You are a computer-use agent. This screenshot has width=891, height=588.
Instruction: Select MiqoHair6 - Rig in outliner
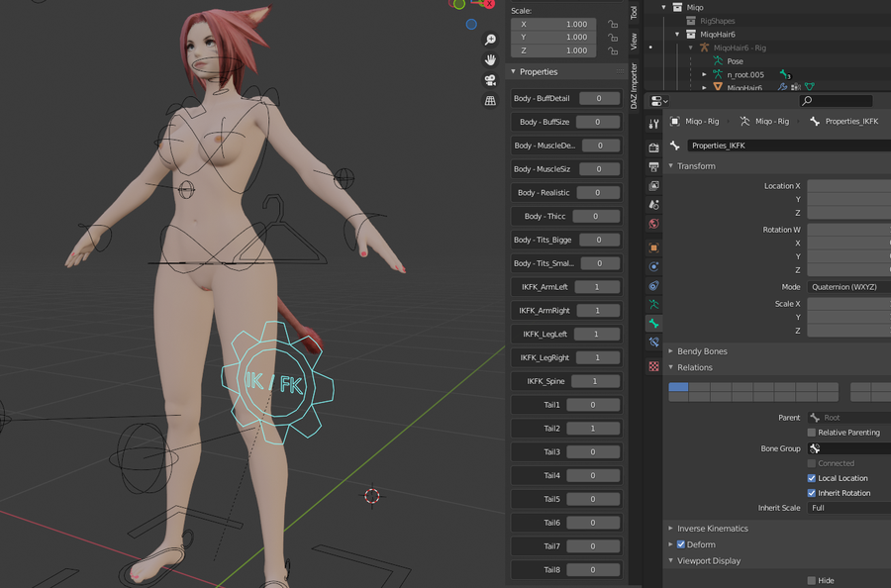(740, 48)
